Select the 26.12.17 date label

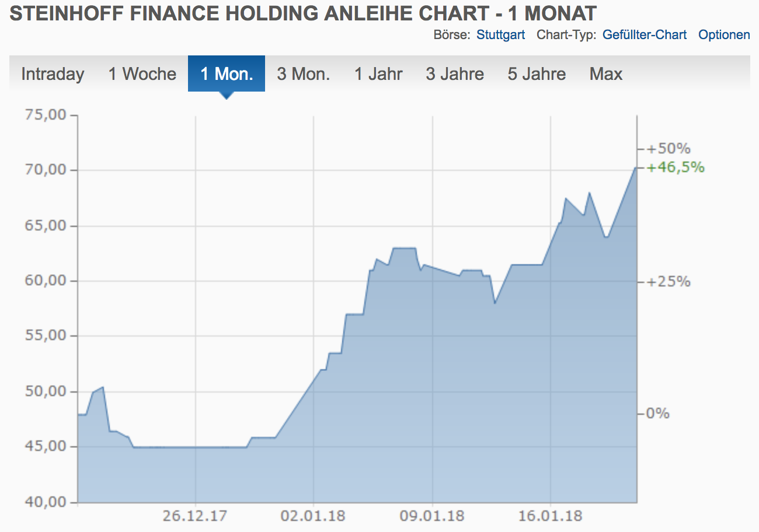click(195, 516)
